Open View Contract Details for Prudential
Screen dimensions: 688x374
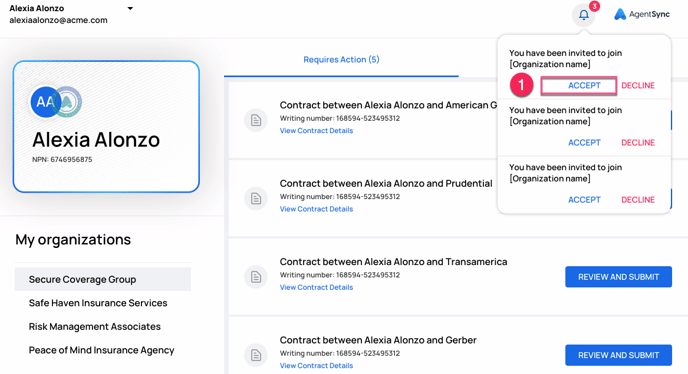pyautogui.click(x=316, y=209)
